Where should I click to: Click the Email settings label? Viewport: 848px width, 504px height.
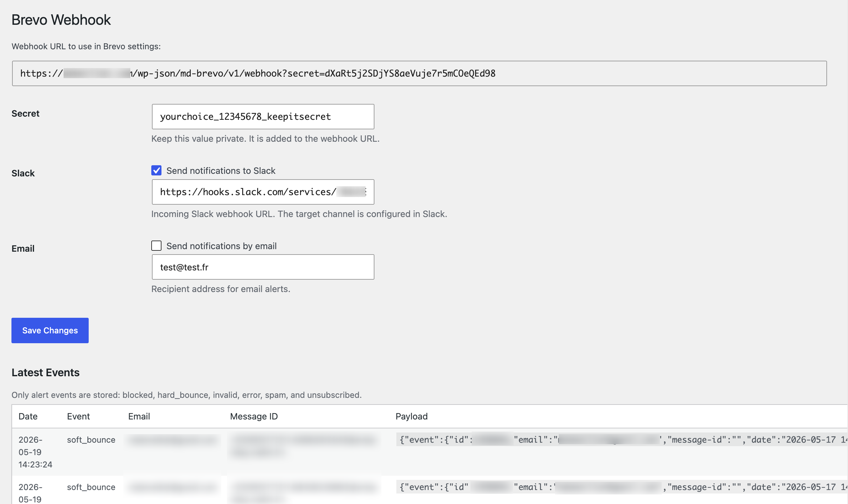click(x=23, y=249)
